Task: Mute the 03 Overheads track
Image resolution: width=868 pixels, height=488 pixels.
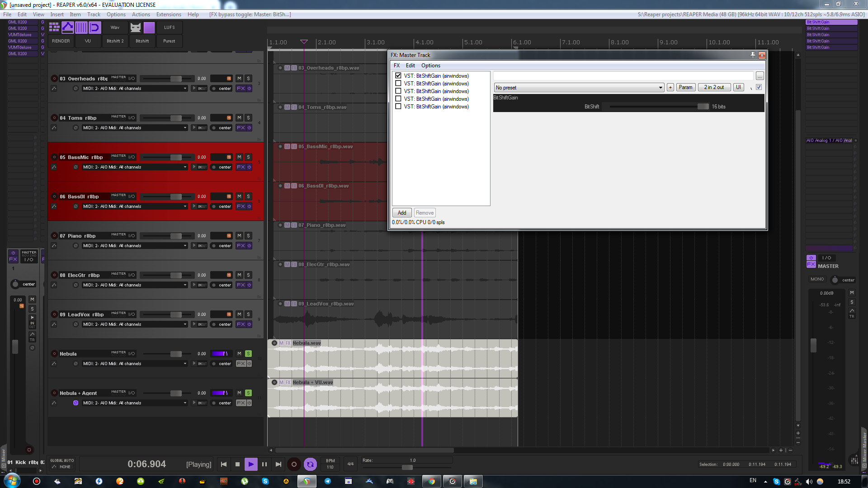Action: click(240, 79)
